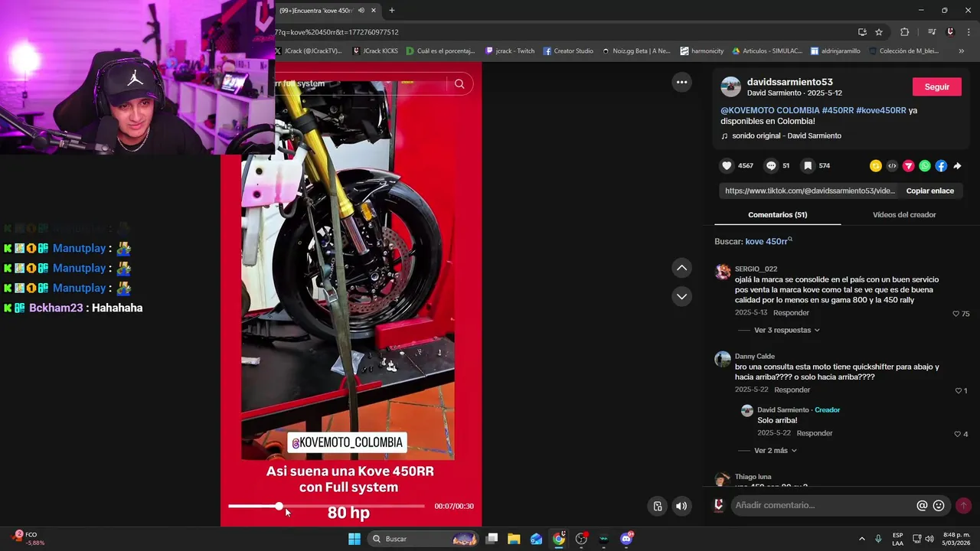The image size is (980, 551).
Task: Open davidssarmiento53's profile avatar
Action: tap(731, 86)
